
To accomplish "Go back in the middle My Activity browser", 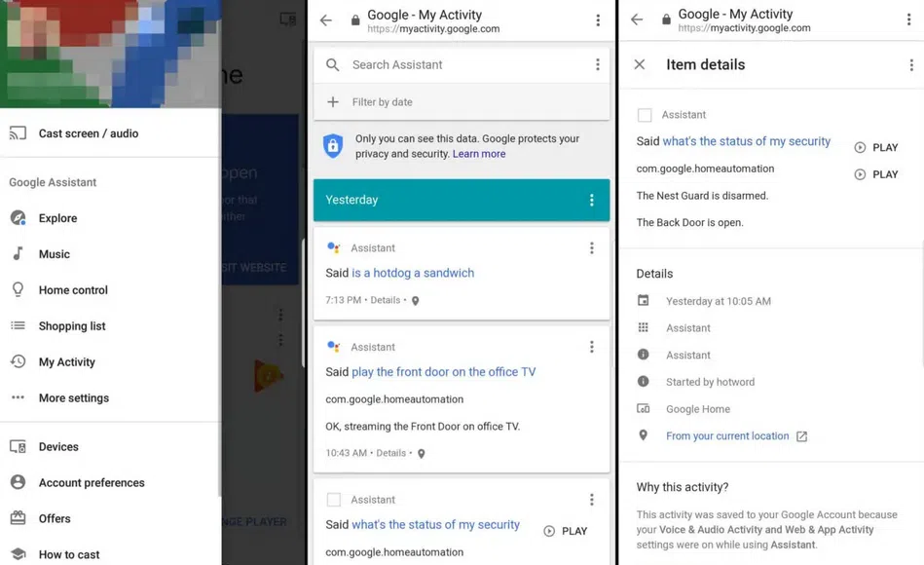I will point(326,20).
